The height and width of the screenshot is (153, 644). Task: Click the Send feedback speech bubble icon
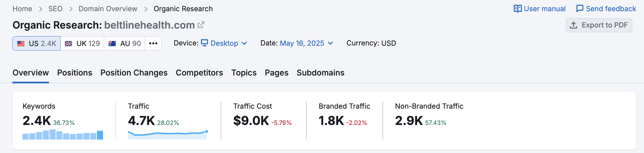pyautogui.click(x=580, y=9)
